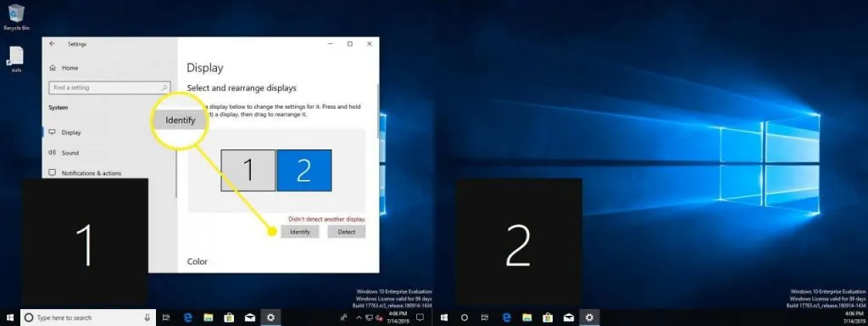868x326 pixels.
Task: Click the Settings back arrow
Action: pos(53,44)
